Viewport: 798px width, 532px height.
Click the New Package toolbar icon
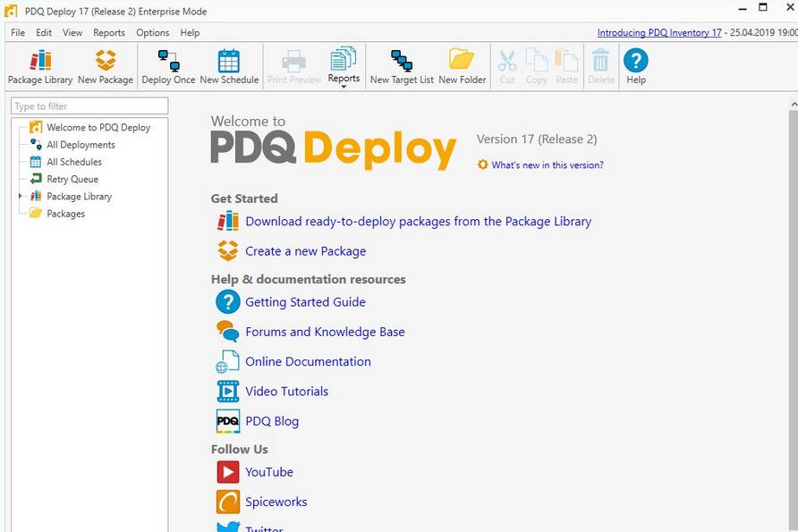[x=106, y=67]
